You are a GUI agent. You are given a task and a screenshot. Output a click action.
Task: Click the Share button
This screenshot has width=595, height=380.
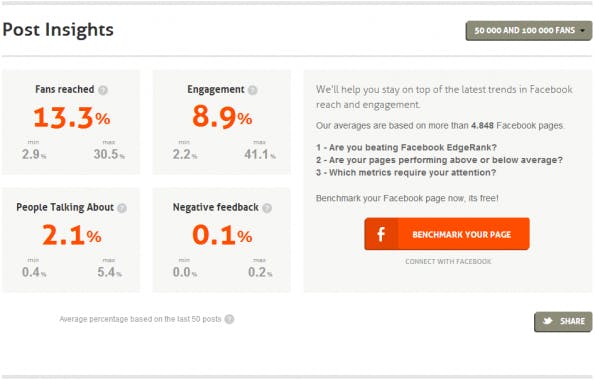(563, 322)
